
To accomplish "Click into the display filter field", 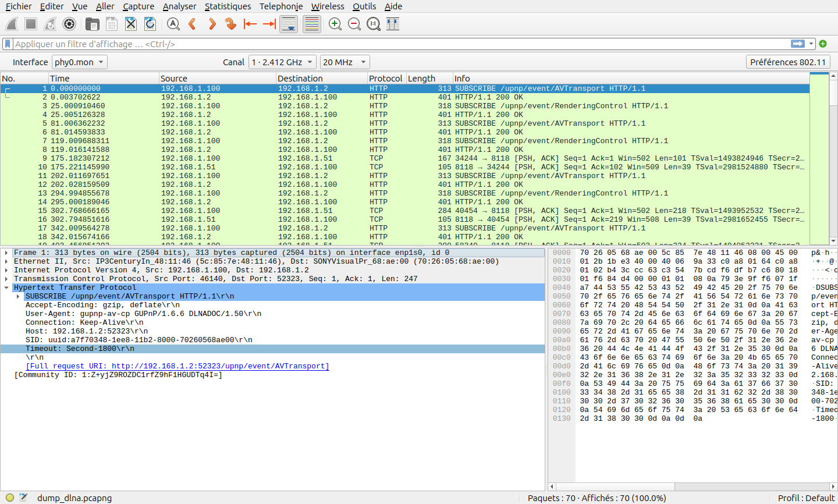I will (x=396, y=44).
